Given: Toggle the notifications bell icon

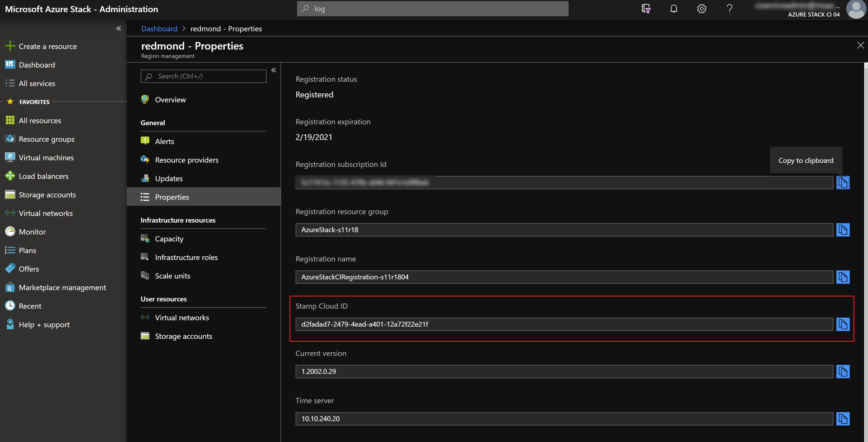Looking at the screenshot, I should pos(673,8).
